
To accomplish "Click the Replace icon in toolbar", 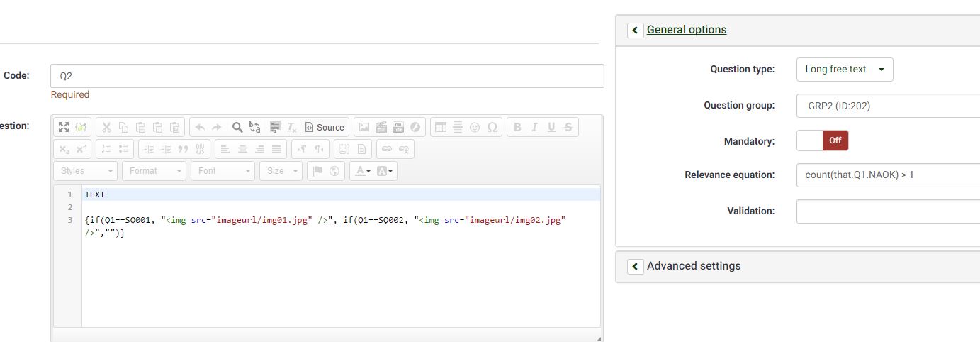I will pyautogui.click(x=255, y=127).
